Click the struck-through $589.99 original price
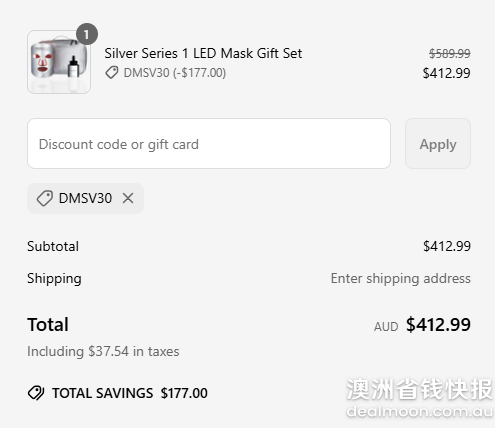The width and height of the screenshot is (495, 428). pyautogui.click(x=450, y=53)
